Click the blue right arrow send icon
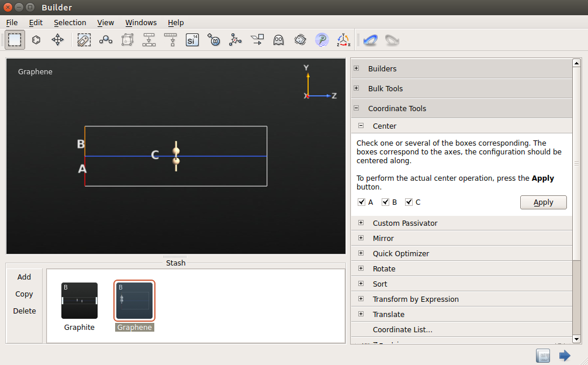 tap(565, 355)
